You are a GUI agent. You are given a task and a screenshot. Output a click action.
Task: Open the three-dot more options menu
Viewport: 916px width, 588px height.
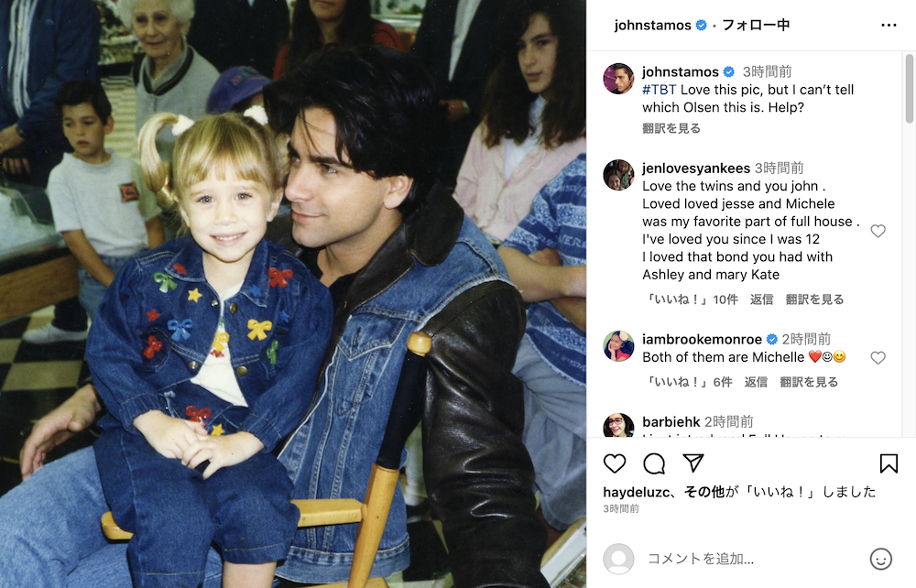pyautogui.click(x=889, y=25)
